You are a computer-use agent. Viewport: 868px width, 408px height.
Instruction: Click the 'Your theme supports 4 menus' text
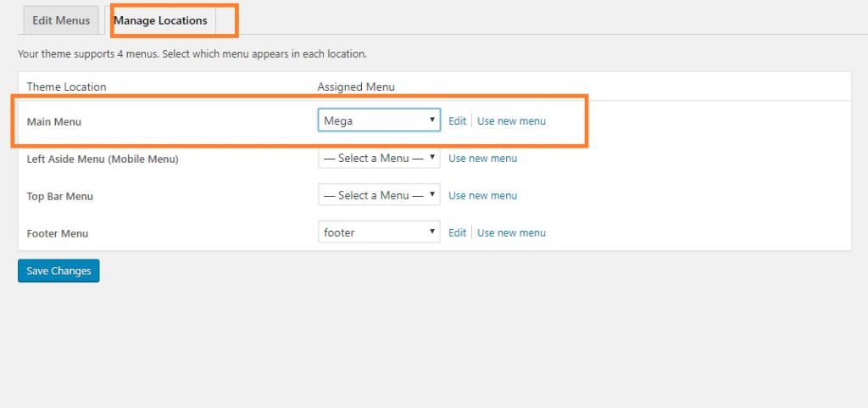coord(192,54)
